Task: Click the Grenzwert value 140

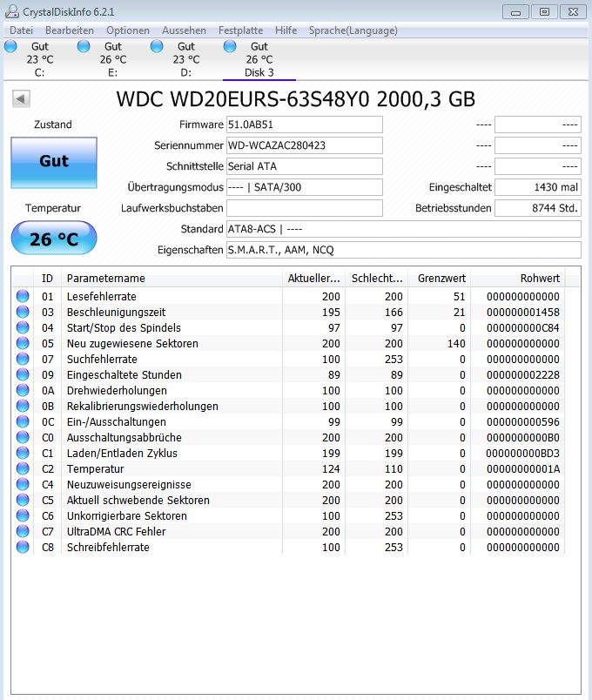Action: (x=455, y=343)
